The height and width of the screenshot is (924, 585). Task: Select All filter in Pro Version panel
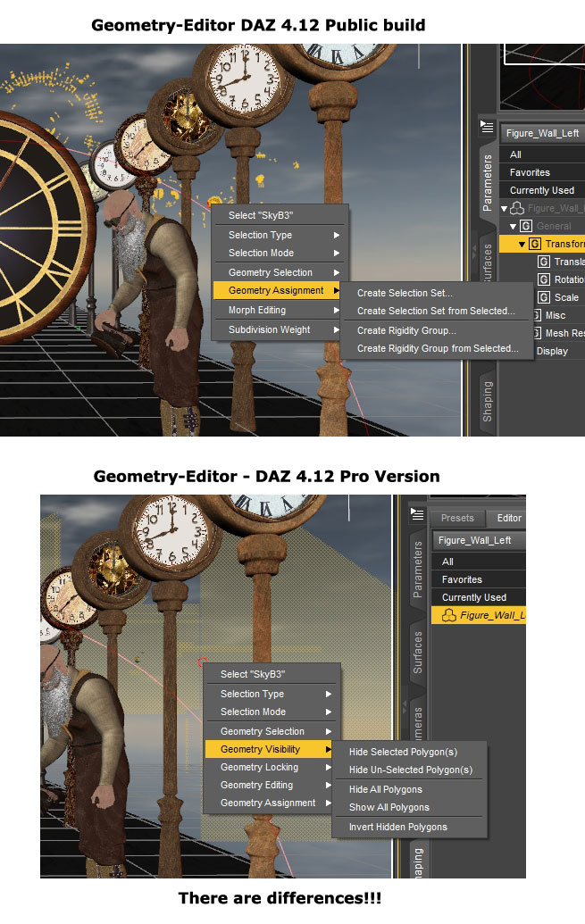[x=479, y=562]
